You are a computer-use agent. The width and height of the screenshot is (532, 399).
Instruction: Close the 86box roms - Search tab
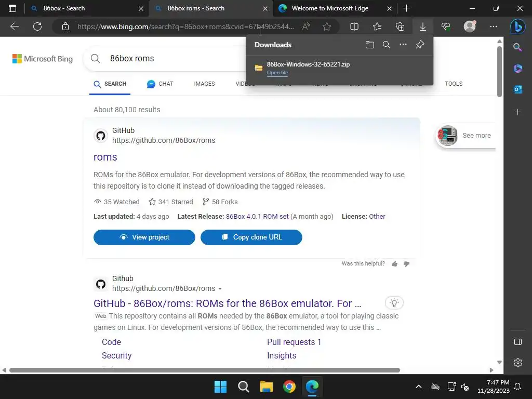point(265,8)
